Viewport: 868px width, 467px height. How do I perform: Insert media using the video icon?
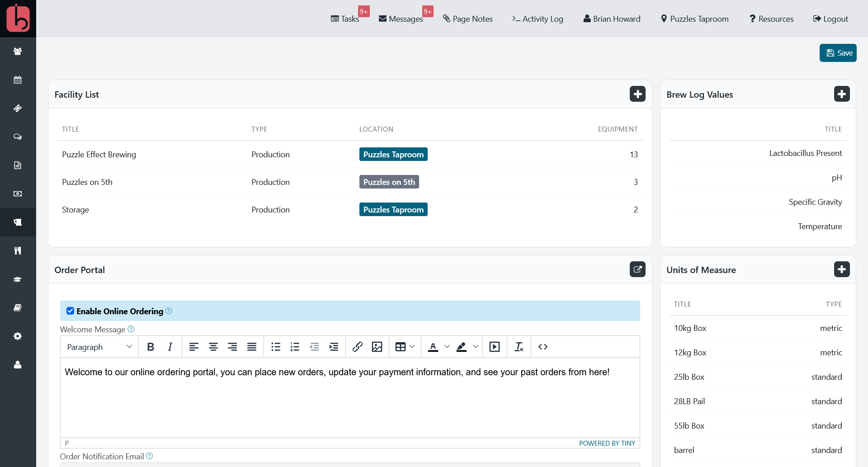495,347
